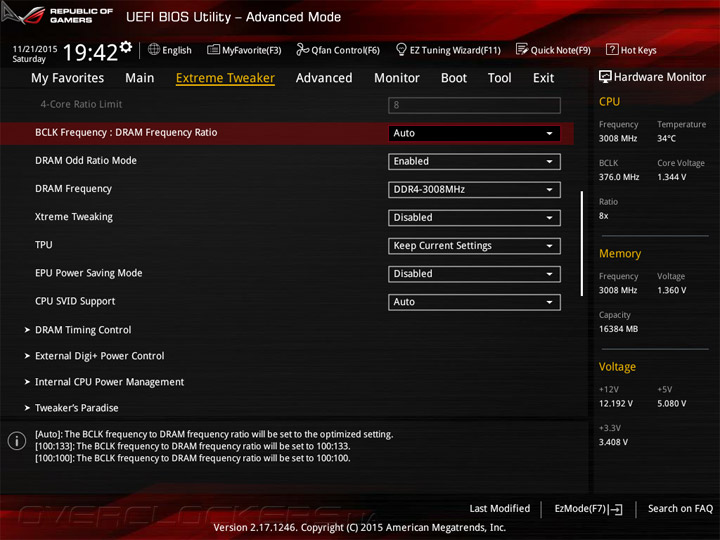
Task: Click Search on FAQ
Action: 680,508
